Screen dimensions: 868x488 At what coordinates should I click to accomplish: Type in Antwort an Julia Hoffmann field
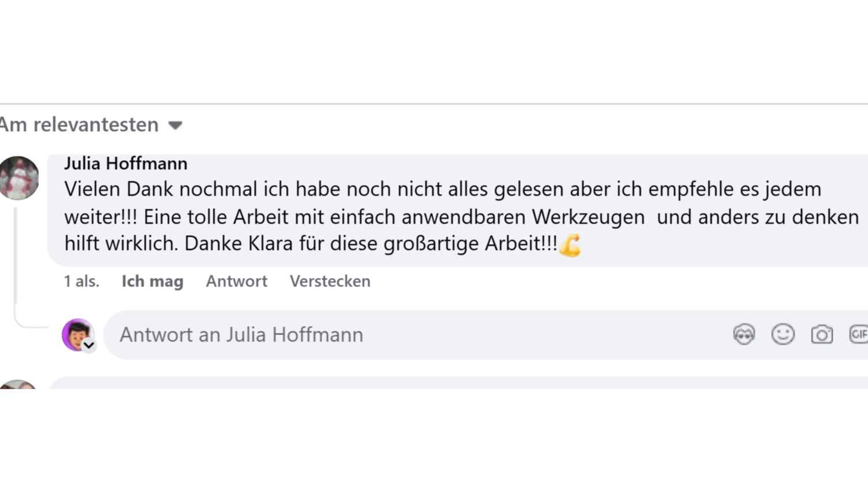coord(405,335)
